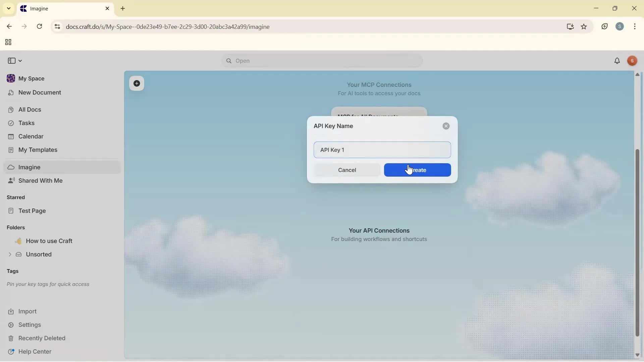Switch to the Imagine browser tab
This screenshot has height=362, width=644.
[x=60, y=8]
